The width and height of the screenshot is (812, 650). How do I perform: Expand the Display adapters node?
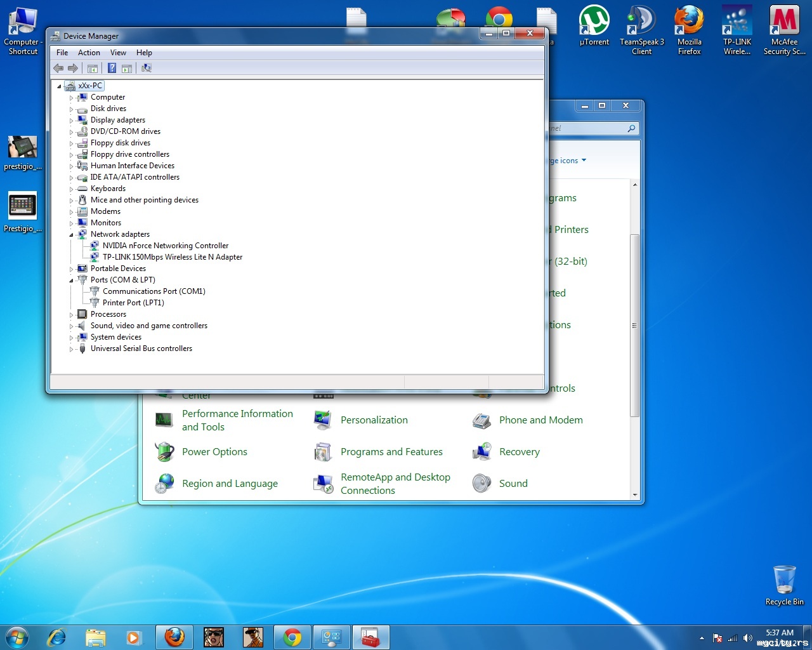(71, 121)
